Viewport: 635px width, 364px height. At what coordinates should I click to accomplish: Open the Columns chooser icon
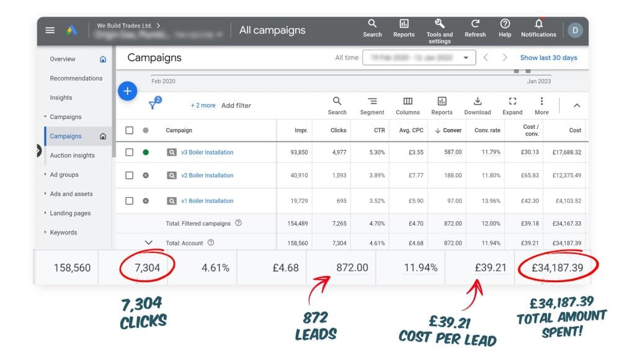407,102
